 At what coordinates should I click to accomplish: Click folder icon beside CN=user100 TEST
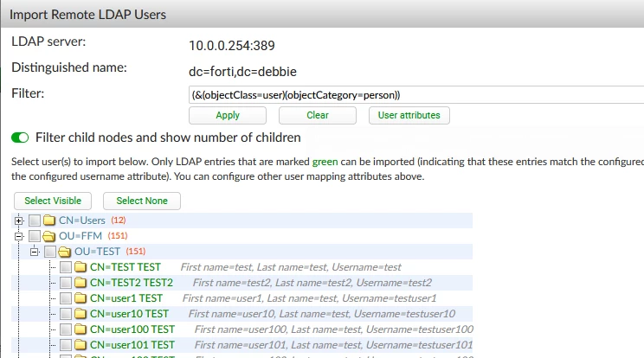[x=80, y=329]
